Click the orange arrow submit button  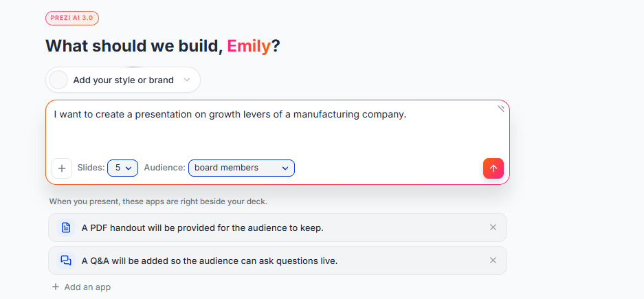pos(493,168)
